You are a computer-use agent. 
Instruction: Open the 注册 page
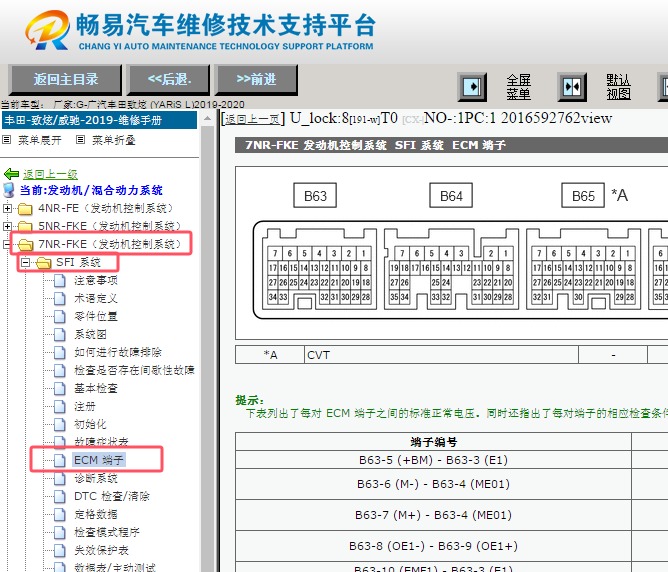(85, 406)
